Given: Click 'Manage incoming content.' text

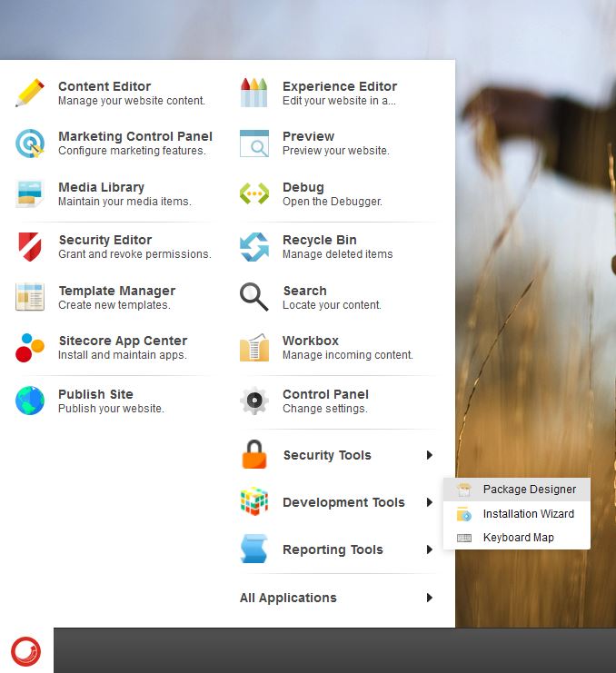Looking at the screenshot, I should pyautogui.click(x=348, y=355).
